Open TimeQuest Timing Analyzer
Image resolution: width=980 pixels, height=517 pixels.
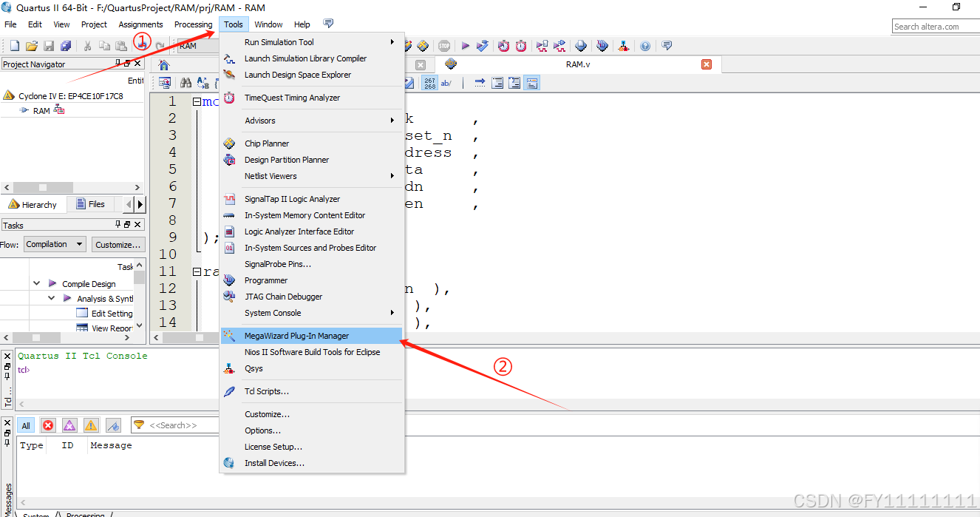click(x=312, y=98)
